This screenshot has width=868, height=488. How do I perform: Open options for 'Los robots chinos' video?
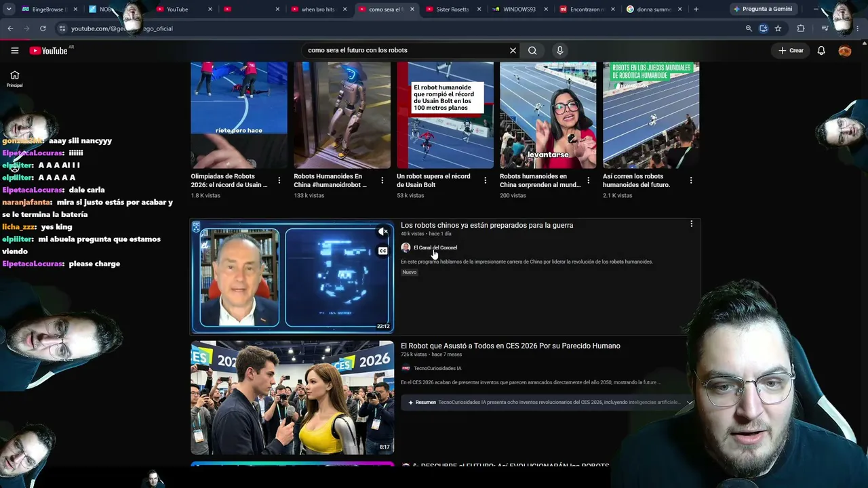click(691, 224)
